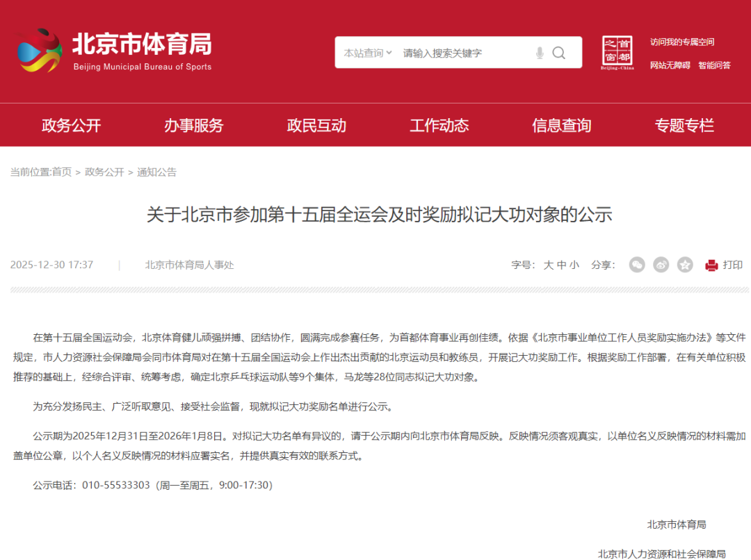Viewport: 751px width, 560px height.
Task: Open 工作动态 navigation menu
Action: pyautogui.click(x=439, y=125)
